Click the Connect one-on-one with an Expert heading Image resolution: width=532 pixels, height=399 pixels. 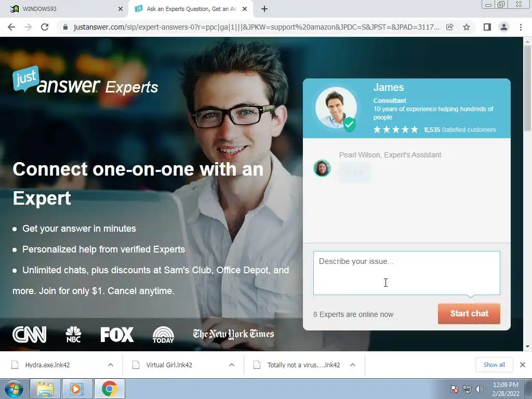[x=138, y=183]
